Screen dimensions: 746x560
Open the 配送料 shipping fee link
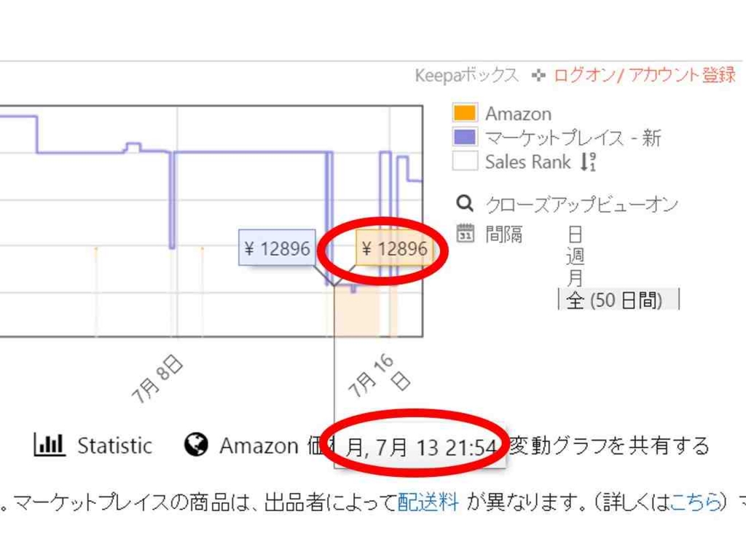[x=428, y=502]
